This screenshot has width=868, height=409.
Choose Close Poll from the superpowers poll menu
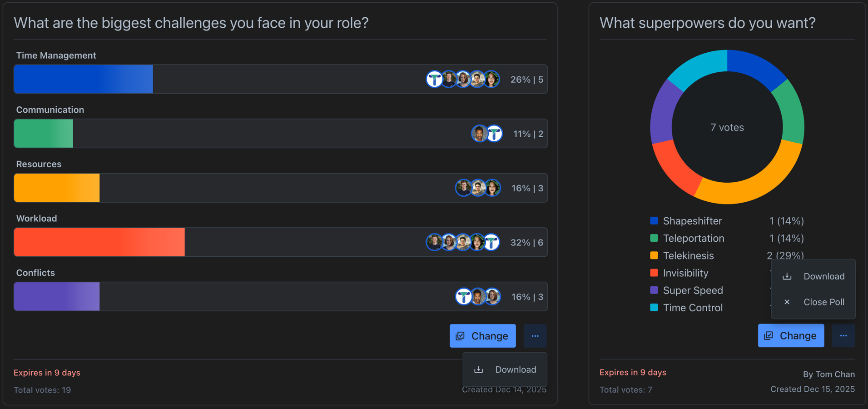(x=824, y=302)
